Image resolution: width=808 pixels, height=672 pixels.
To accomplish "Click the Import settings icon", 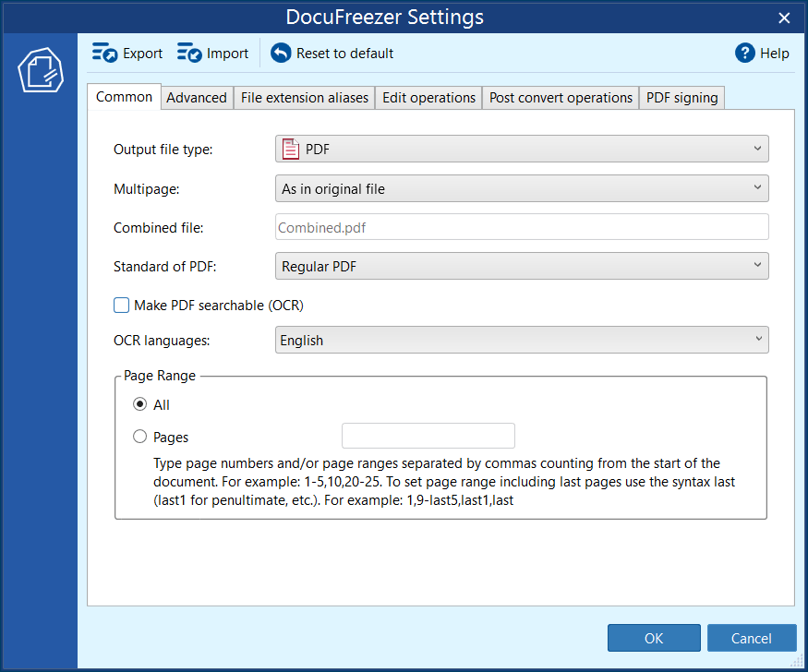I will coord(189,53).
